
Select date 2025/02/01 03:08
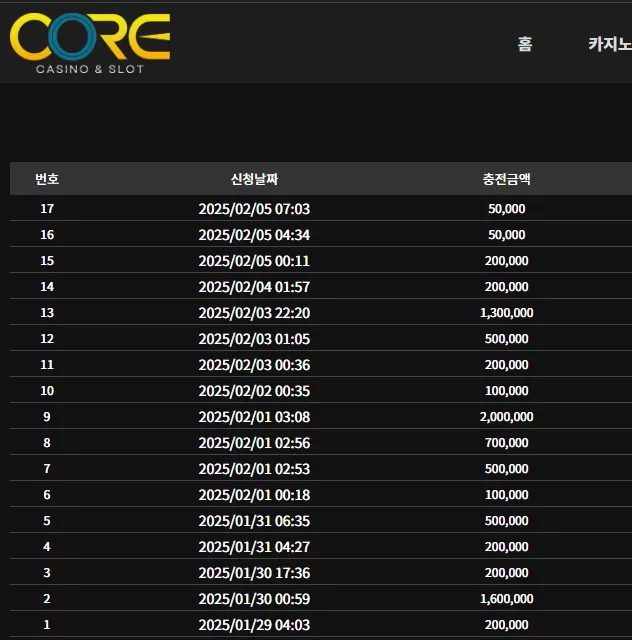(x=254, y=417)
